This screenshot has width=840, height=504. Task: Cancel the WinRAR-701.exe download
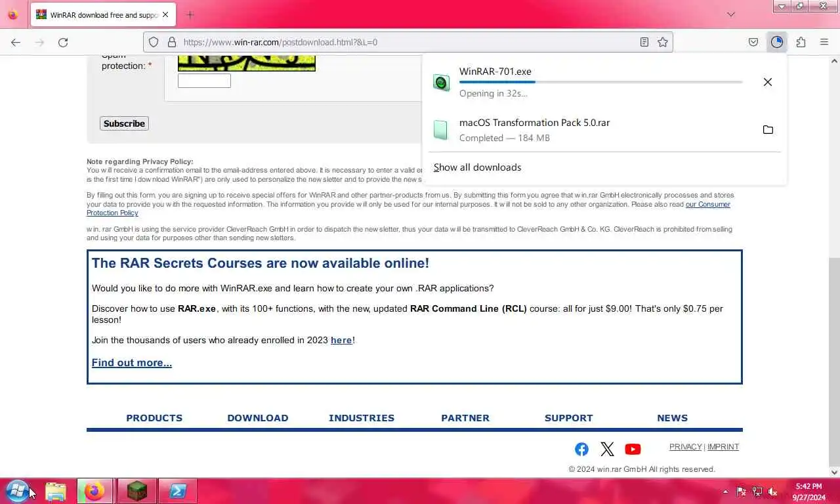pyautogui.click(x=768, y=82)
